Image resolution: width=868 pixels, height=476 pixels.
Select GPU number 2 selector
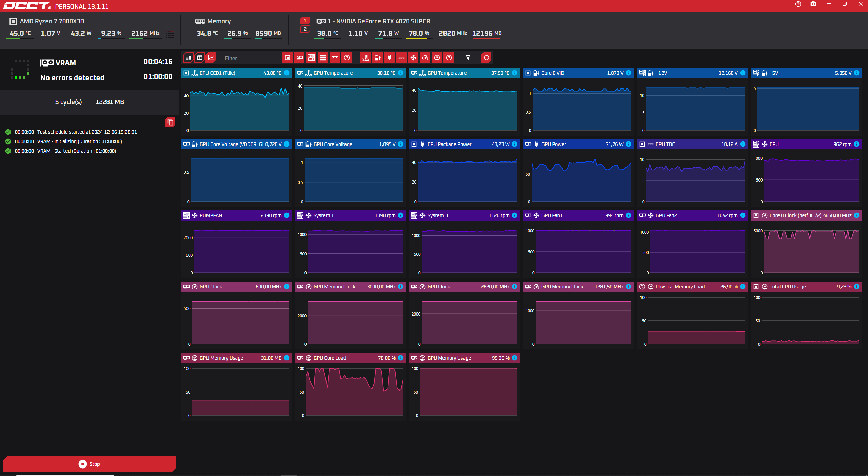pyautogui.click(x=305, y=29)
